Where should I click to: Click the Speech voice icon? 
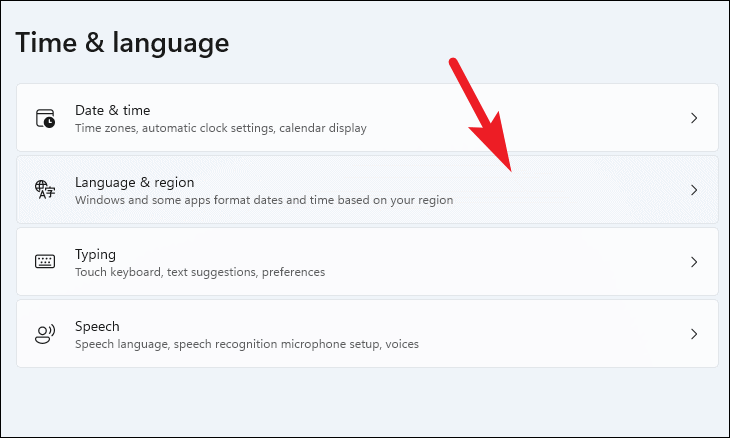[45, 334]
